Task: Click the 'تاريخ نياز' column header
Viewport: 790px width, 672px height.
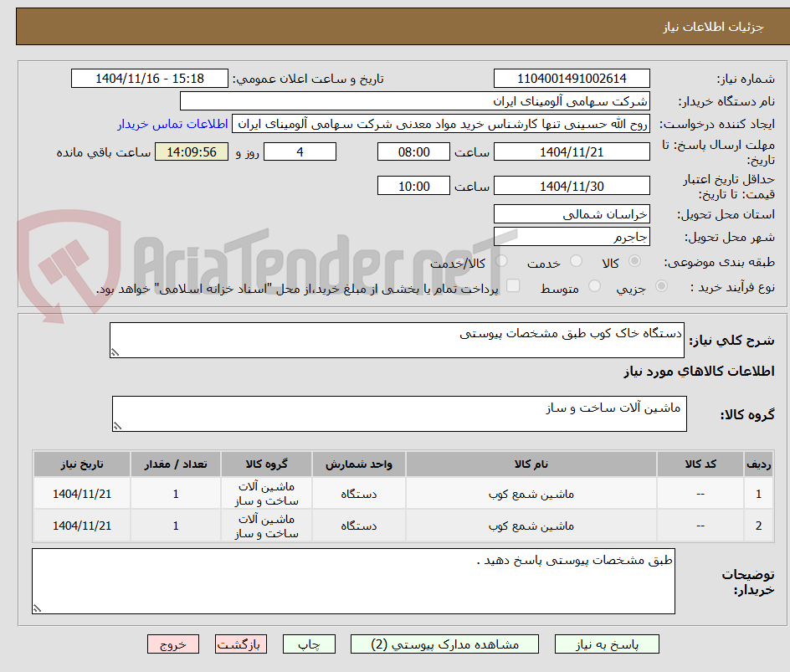Action: [x=82, y=464]
